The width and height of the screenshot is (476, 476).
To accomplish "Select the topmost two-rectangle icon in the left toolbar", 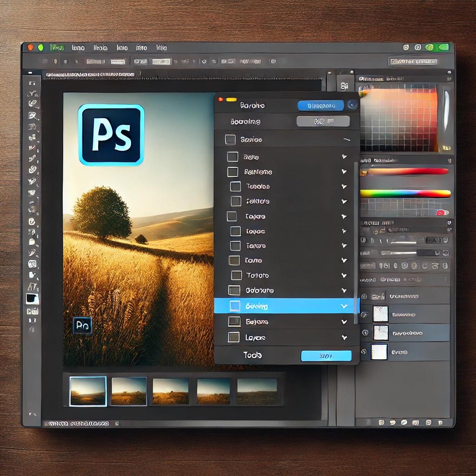I will [x=32, y=83].
